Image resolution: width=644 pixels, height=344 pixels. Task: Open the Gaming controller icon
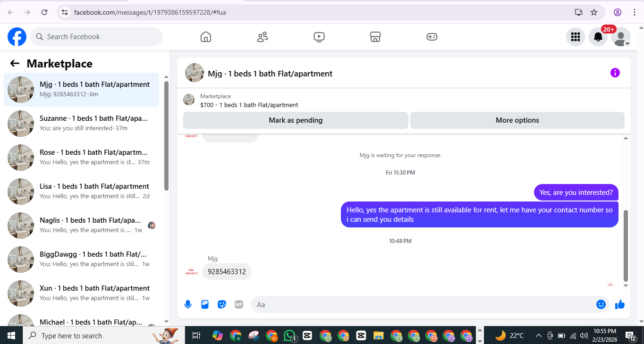point(432,37)
